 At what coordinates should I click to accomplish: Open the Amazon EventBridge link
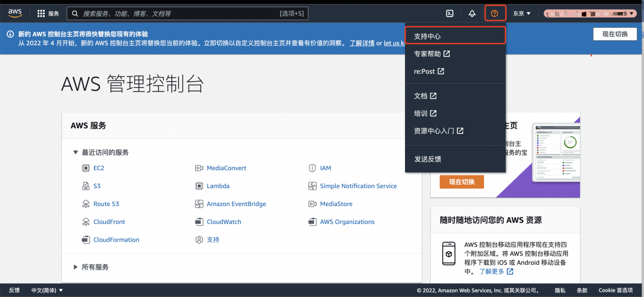(x=236, y=204)
